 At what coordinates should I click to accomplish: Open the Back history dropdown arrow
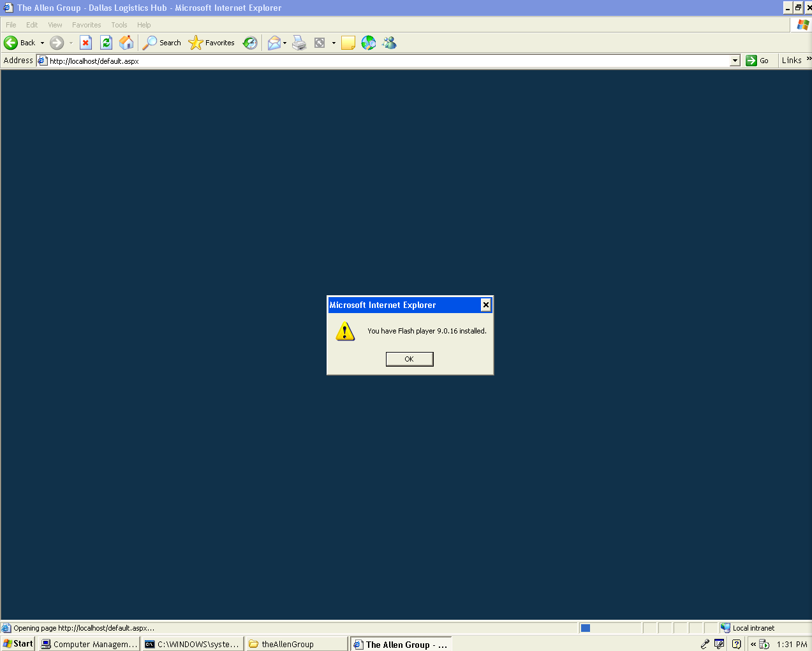43,43
